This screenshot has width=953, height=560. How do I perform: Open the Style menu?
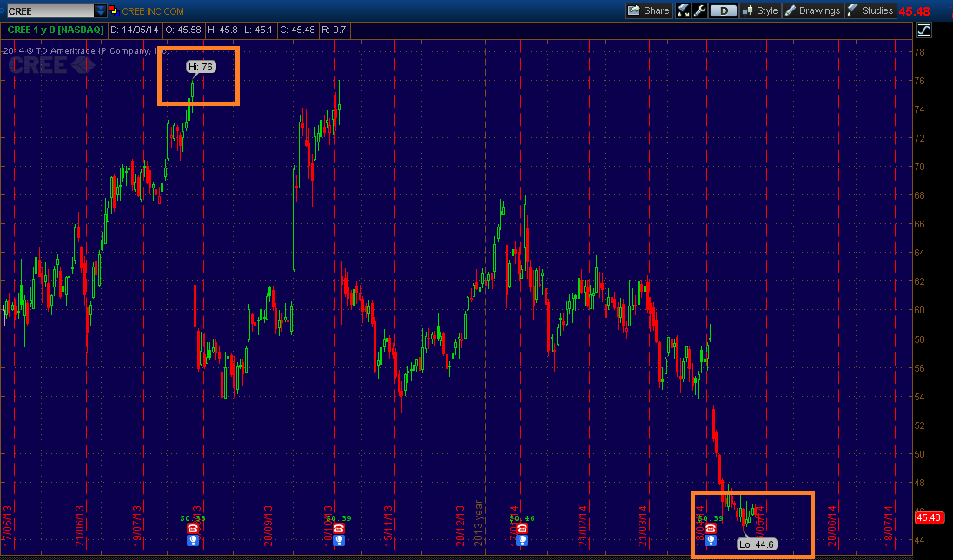[x=760, y=11]
